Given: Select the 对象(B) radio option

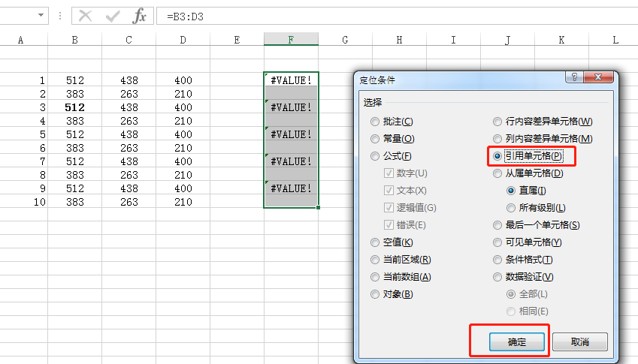Looking at the screenshot, I should (392, 294).
